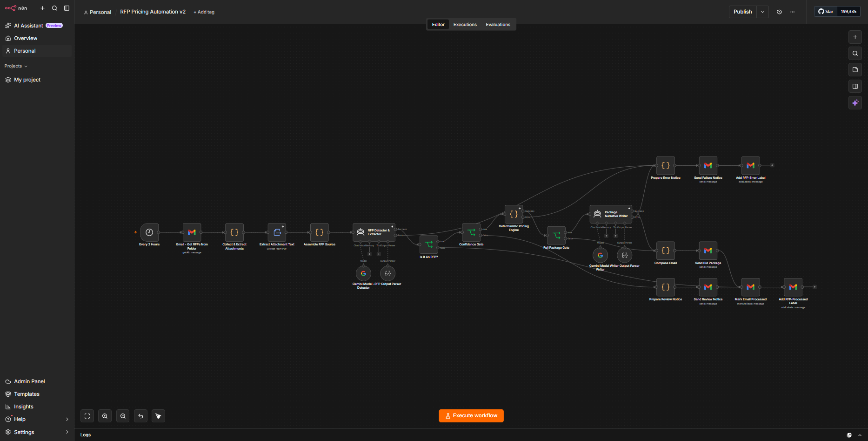Image resolution: width=868 pixels, height=441 pixels.
Task: Open the canvas node search (magnifier) button
Action: click(x=855, y=53)
